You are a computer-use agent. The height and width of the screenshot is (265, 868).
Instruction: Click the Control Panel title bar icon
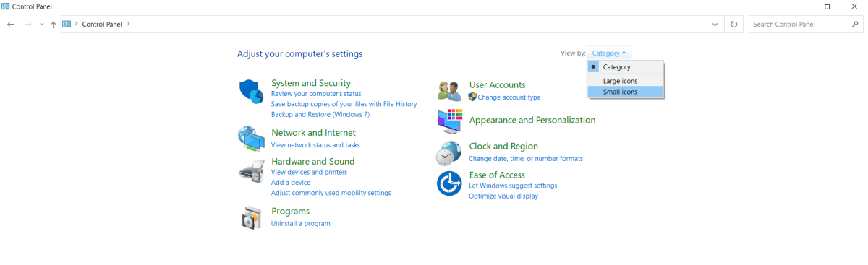6,6
